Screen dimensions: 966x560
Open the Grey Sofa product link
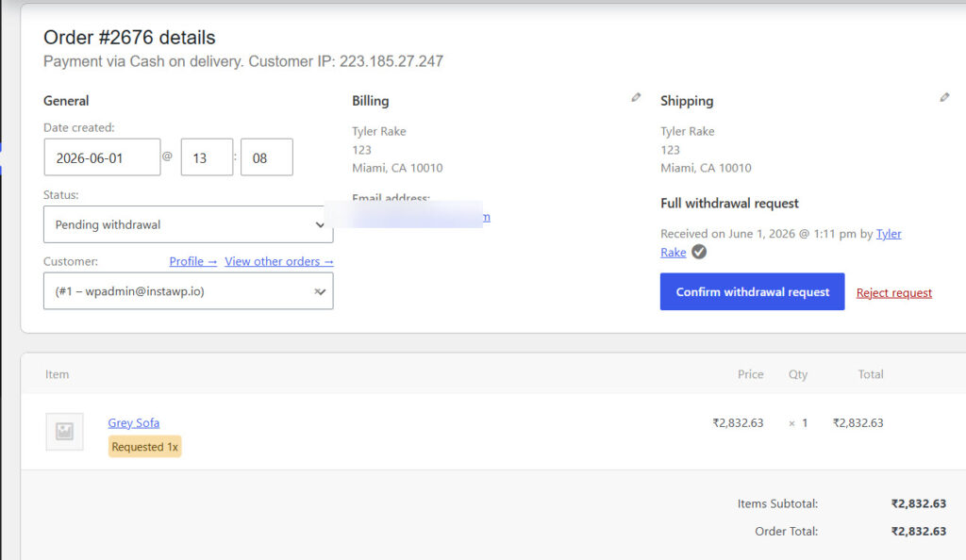point(134,422)
